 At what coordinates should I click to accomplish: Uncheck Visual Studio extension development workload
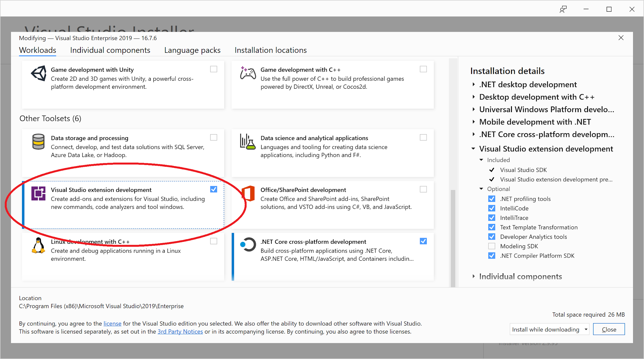[x=214, y=189]
